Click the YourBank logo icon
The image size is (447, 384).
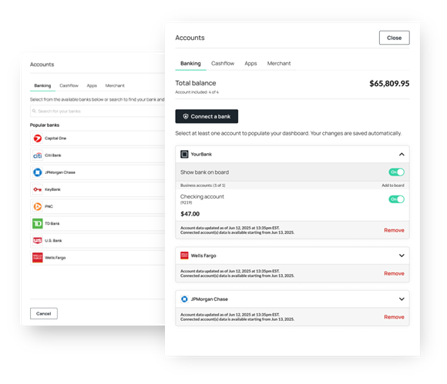184,154
